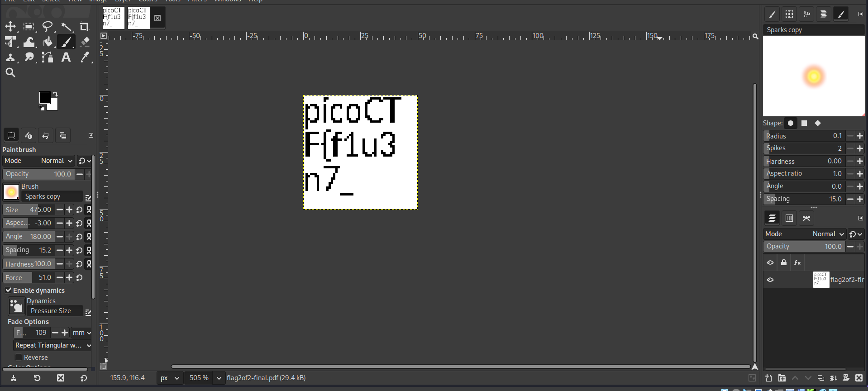Reset colors to default black and white
Image resolution: width=868 pixels, height=391 pixels.
point(42,108)
